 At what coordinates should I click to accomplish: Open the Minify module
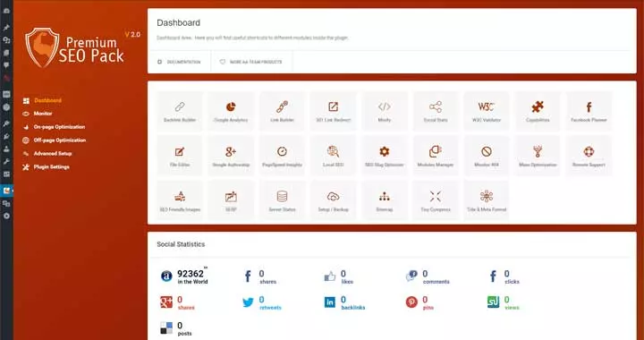coord(385,111)
